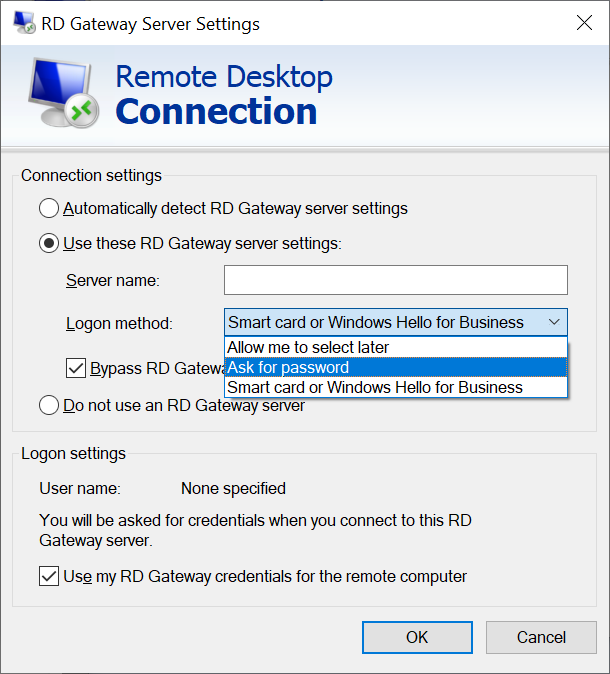Toggle the Bypass RD Gateway checkbox
The width and height of the screenshot is (610, 674).
coord(76,368)
